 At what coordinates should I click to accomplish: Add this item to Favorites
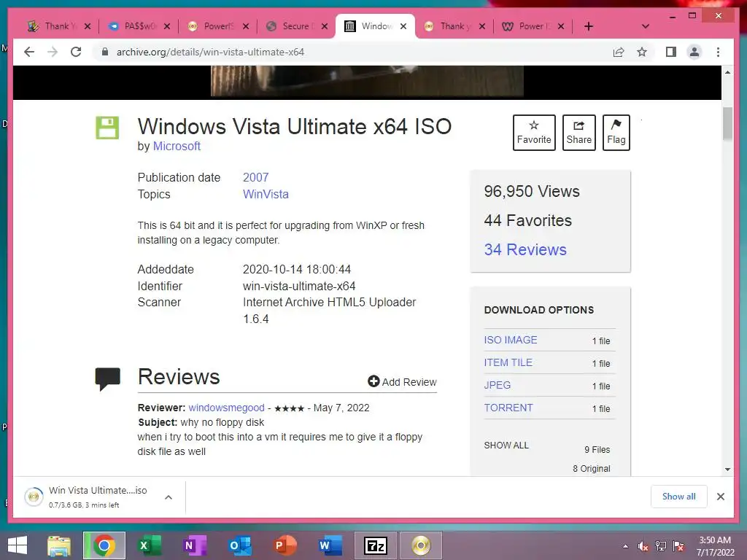click(x=534, y=133)
